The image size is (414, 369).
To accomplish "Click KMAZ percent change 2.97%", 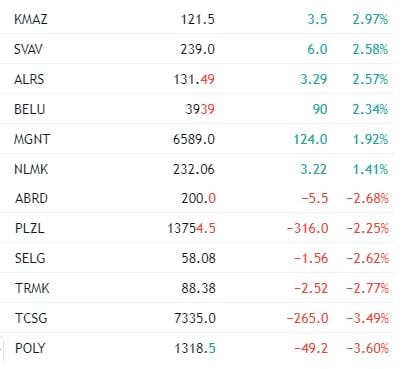I will (370, 19).
